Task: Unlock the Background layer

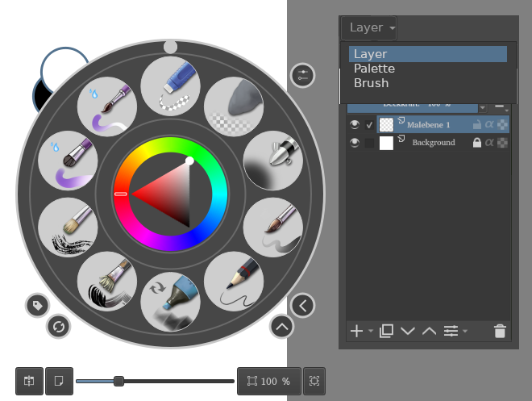Action: pos(476,143)
